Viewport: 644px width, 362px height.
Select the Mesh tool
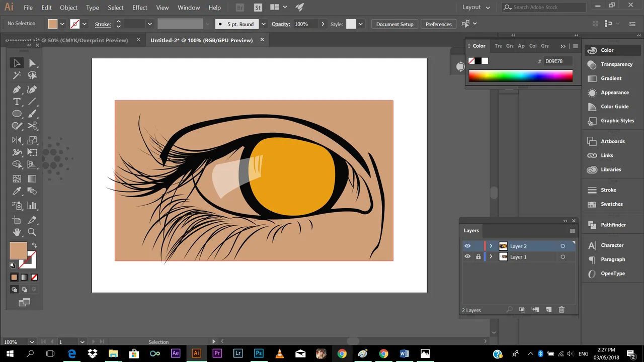point(17,179)
